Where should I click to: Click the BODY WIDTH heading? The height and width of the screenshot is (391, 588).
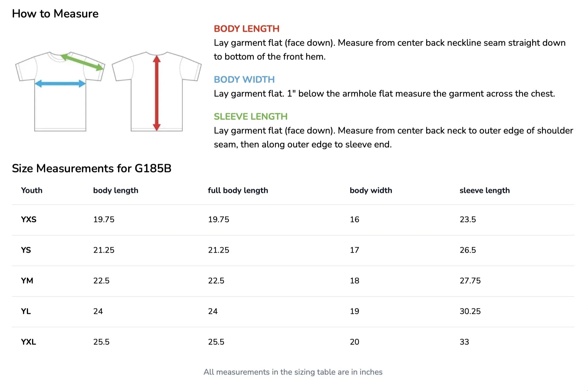pyautogui.click(x=244, y=79)
